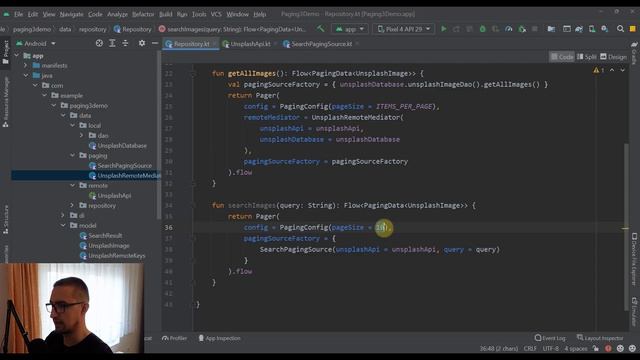Expand the repository folder in tree
The image size is (640, 360).
click(72, 205)
